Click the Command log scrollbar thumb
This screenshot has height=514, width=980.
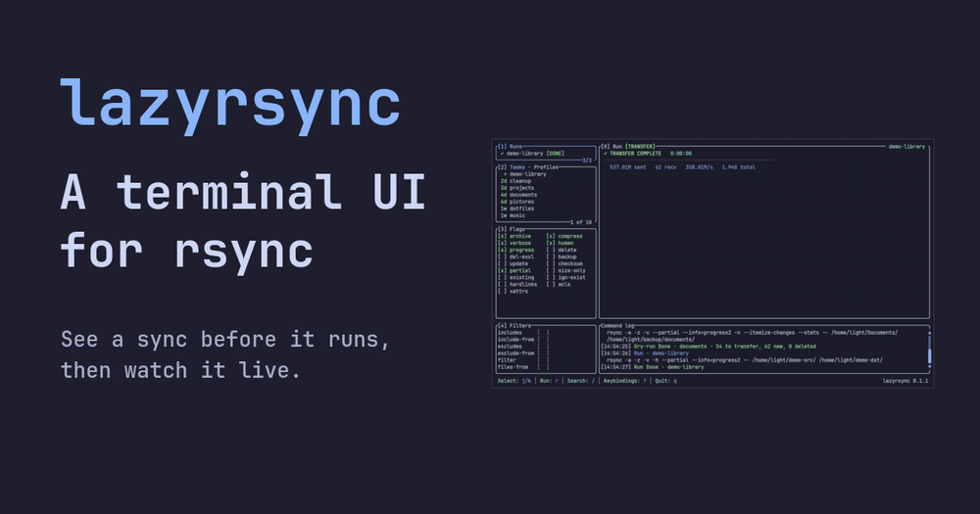tap(929, 356)
